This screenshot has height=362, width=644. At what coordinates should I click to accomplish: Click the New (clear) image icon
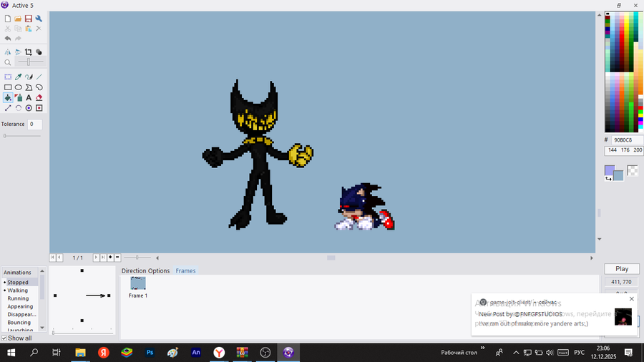pyautogui.click(x=8, y=19)
